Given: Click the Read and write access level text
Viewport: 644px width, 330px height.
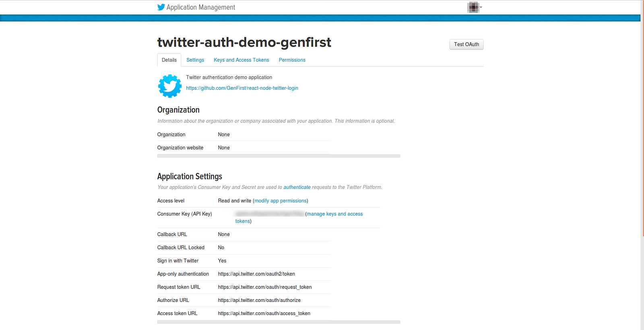Looking at the screenshot, I should 235,201.
